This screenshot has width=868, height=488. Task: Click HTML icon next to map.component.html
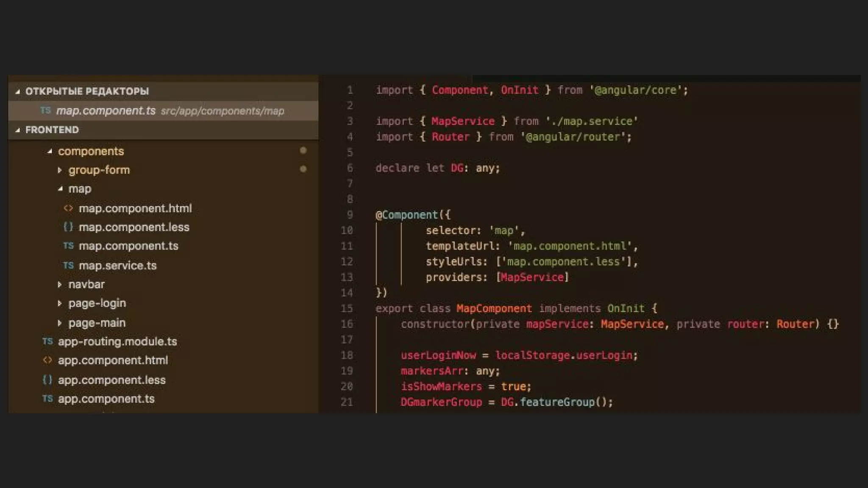68,208
